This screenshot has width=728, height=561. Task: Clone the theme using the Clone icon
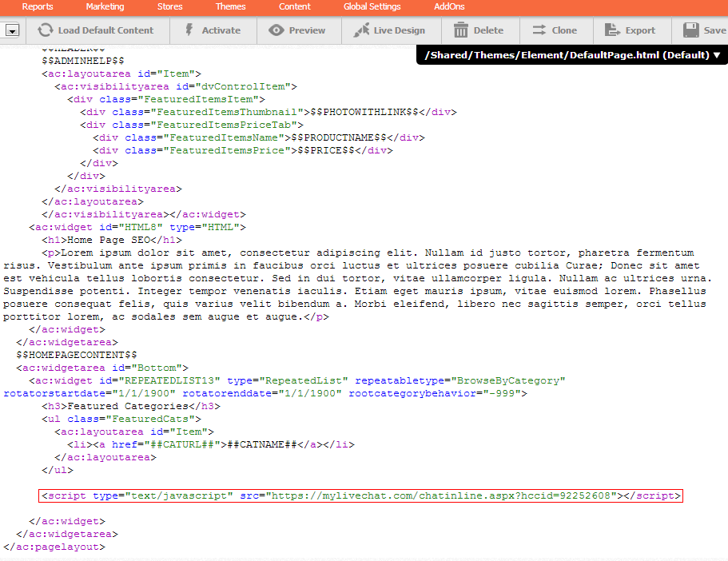tap(539, 30)
